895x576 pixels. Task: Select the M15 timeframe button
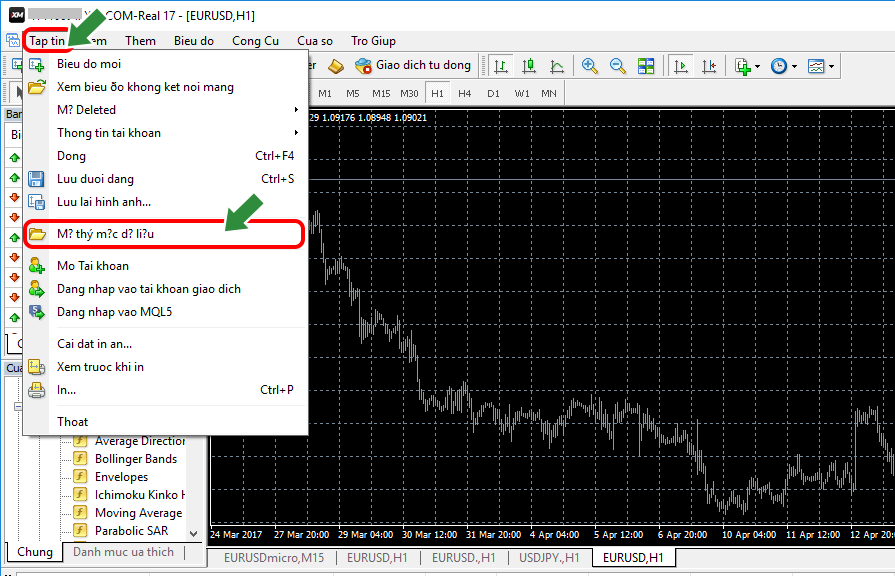(381, 93)
